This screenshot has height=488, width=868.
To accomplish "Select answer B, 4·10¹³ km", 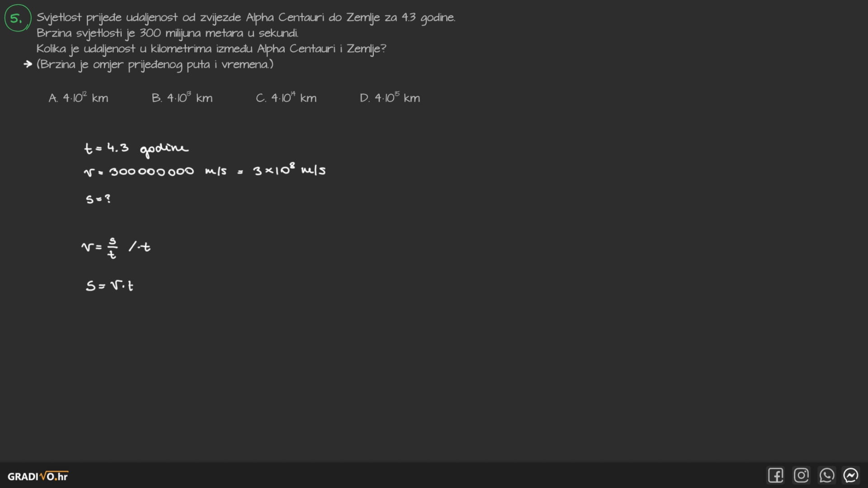I will (182, 98).
